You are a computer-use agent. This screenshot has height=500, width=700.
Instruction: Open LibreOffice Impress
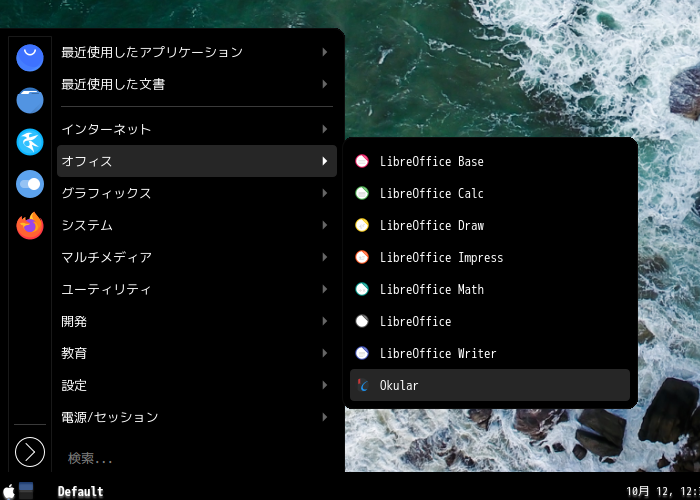490,258
